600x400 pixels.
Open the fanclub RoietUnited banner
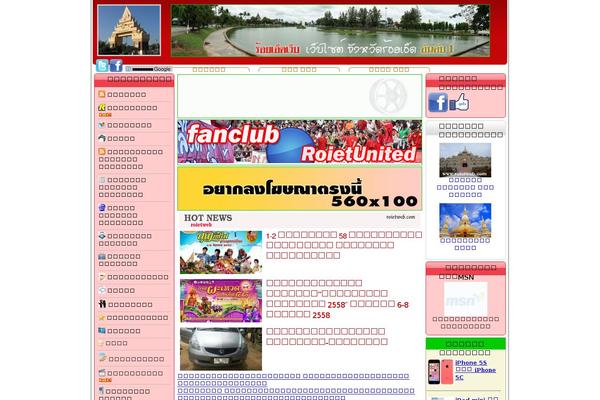pos(300,142)
